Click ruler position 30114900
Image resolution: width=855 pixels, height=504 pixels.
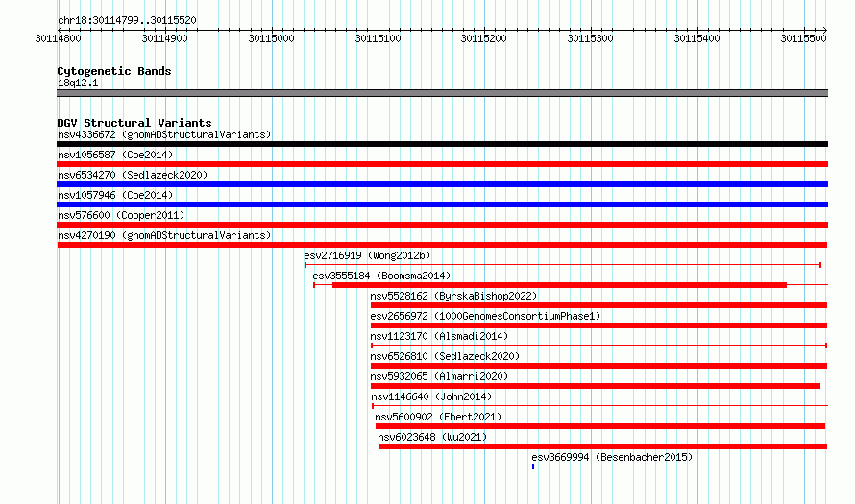click(164, 38)
